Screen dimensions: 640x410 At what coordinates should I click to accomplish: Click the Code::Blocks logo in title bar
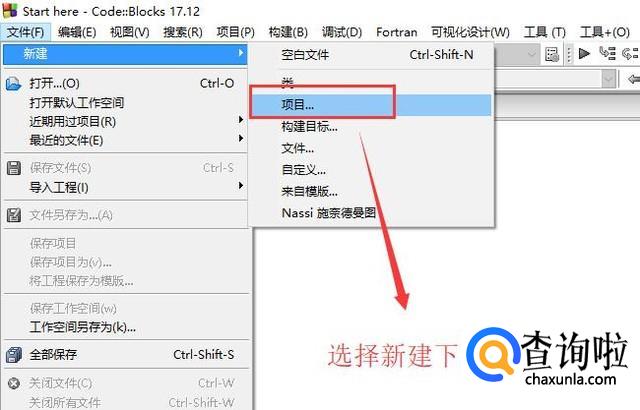(9, 11)
